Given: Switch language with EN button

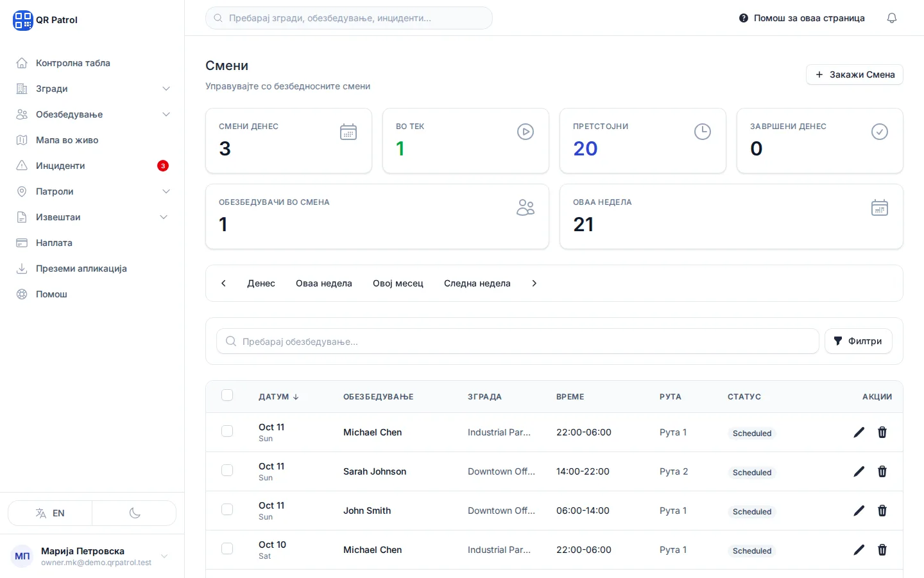Looking at the screenshot, I should click(50, 513).
